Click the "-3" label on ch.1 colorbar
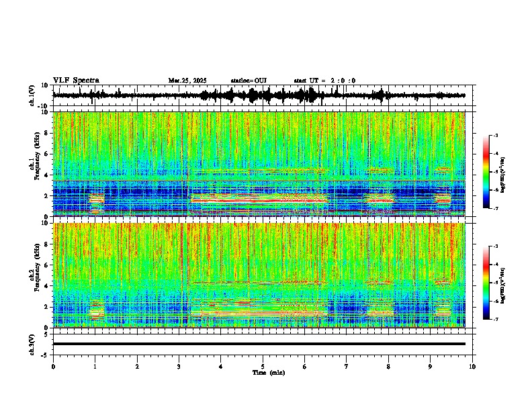Screen dimensions: 532x411 click(x=496, y=135)
